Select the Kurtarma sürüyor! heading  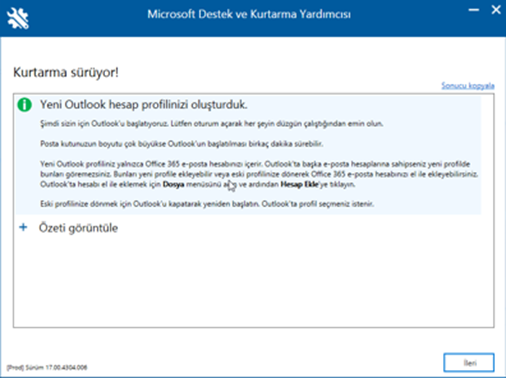coord(66,72)
